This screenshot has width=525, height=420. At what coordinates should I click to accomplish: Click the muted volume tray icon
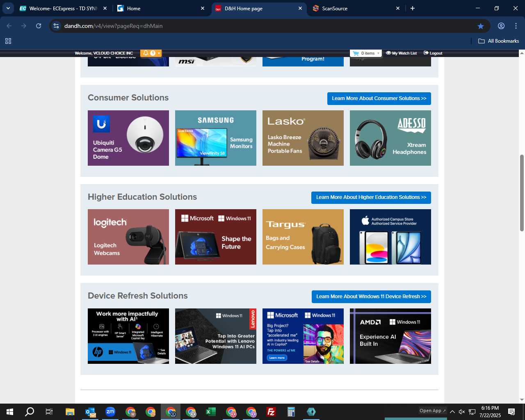pos(462,412)
